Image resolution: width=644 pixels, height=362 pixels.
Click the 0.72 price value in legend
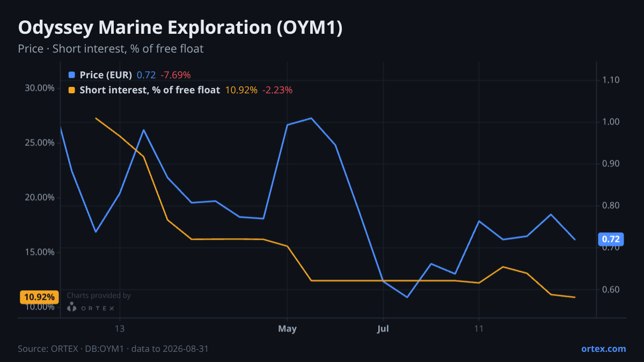pos(146,75)
